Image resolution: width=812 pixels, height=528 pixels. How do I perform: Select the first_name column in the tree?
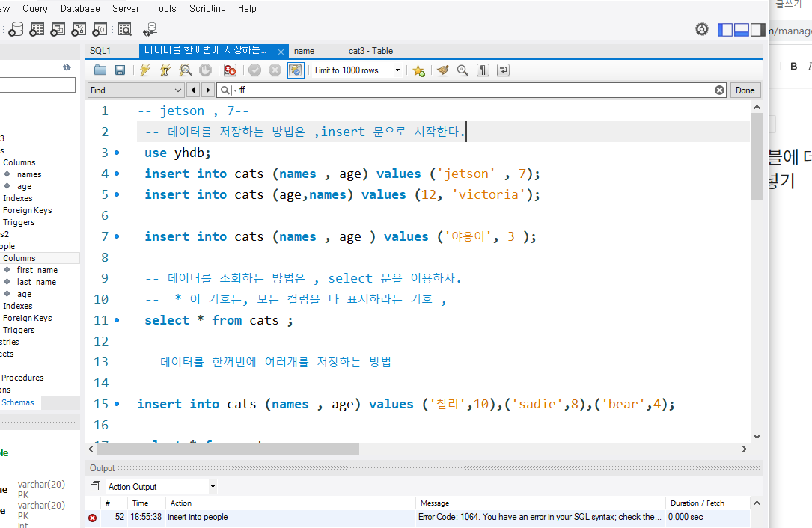[37, 270]
